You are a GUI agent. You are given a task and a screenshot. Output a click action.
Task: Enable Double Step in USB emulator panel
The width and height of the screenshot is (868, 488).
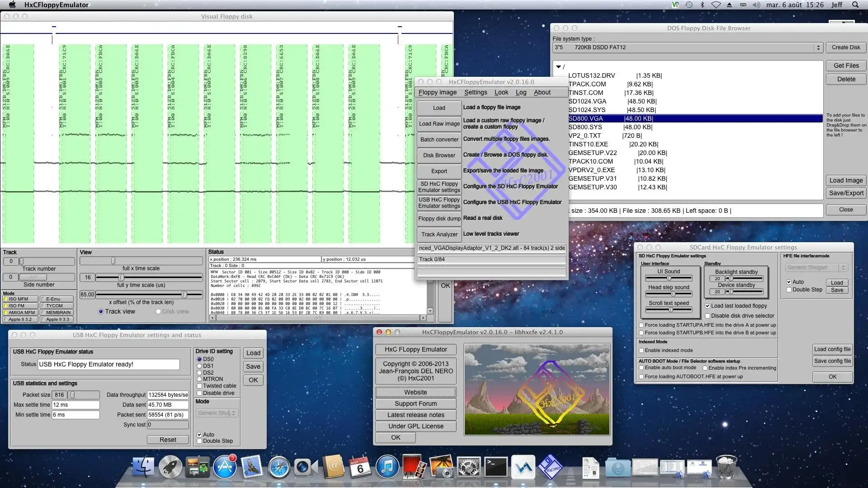[x=200, y=441]
